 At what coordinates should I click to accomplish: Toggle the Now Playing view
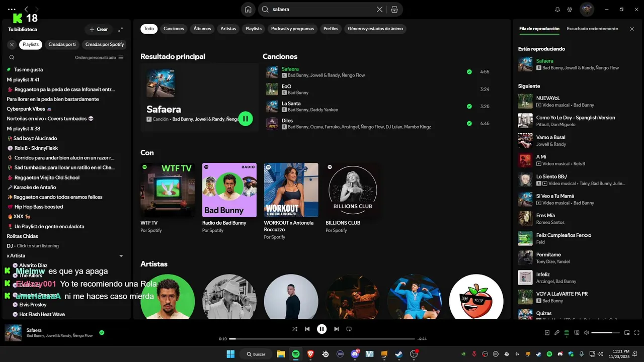point(547,332)
